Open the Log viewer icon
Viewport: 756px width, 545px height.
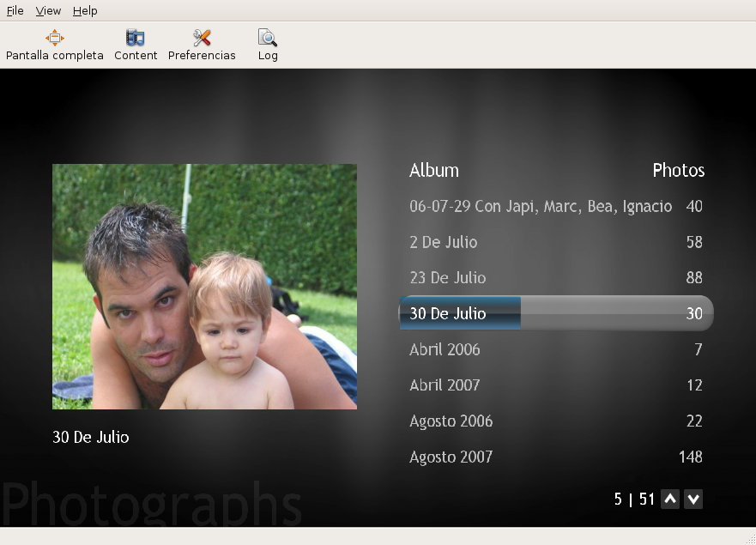pyautogui.click(x=268, y=38)
